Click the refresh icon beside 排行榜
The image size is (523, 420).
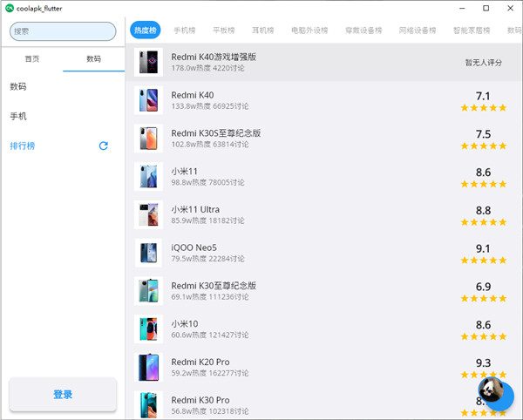click(104, 146)
